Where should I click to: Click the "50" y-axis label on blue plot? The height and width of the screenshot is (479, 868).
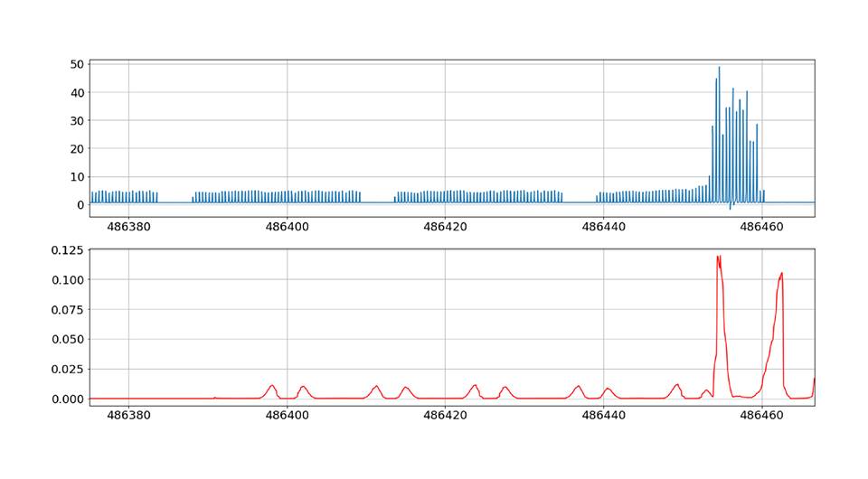click(x=77, y=65)
